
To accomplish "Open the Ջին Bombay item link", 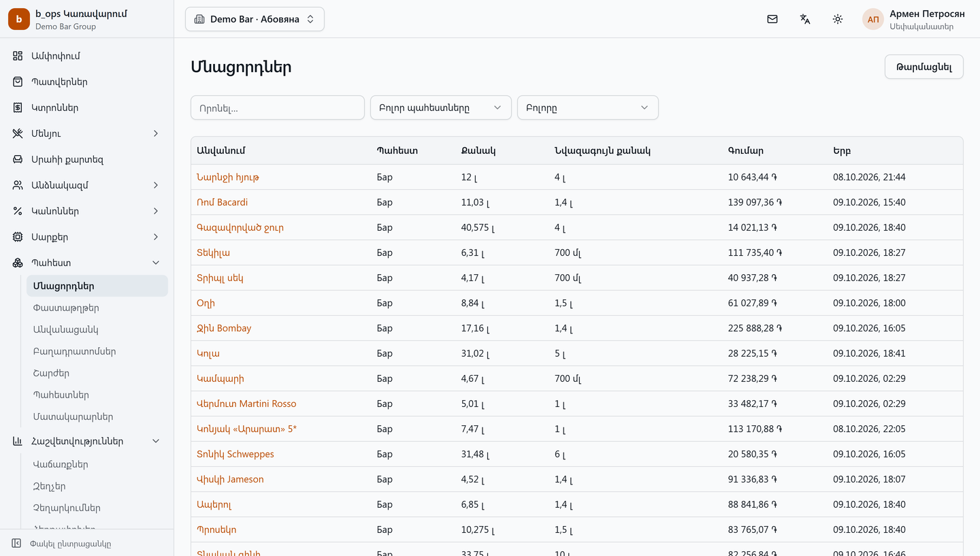I will point(224,328).
